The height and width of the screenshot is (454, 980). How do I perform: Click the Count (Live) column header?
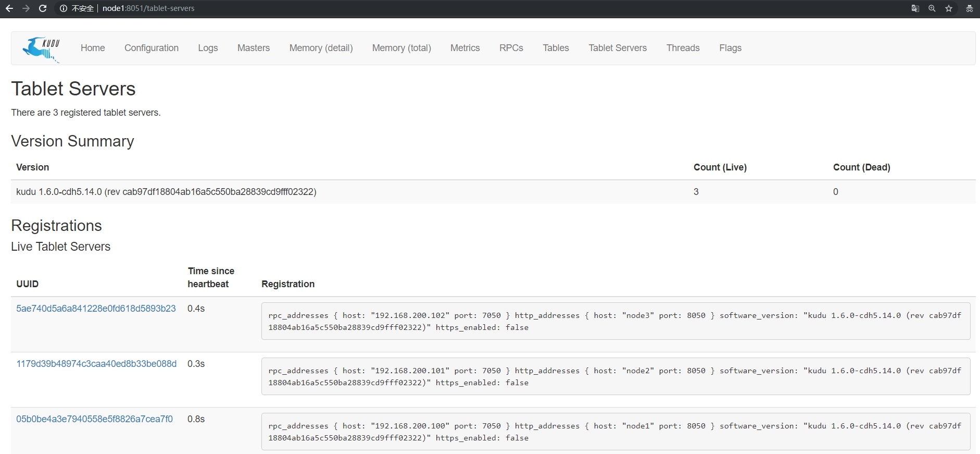click(720, 167)
